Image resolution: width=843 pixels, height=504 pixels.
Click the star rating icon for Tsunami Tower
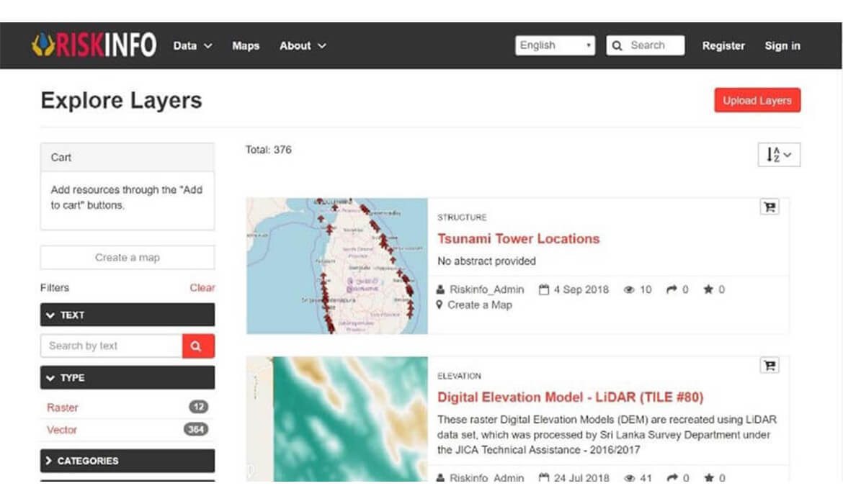(x=708, y=289)
